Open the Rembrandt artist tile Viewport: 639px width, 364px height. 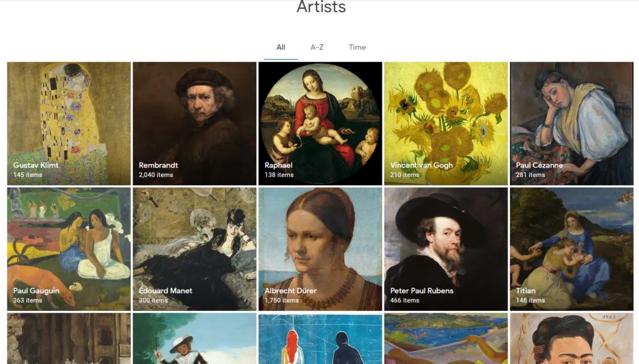(x=195, y=123)
